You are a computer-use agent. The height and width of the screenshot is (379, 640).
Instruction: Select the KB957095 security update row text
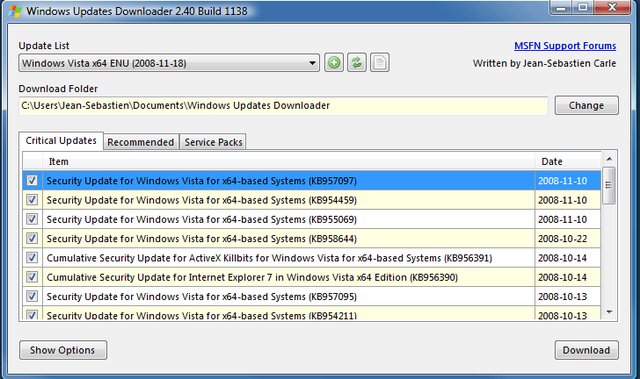[202, 297]
